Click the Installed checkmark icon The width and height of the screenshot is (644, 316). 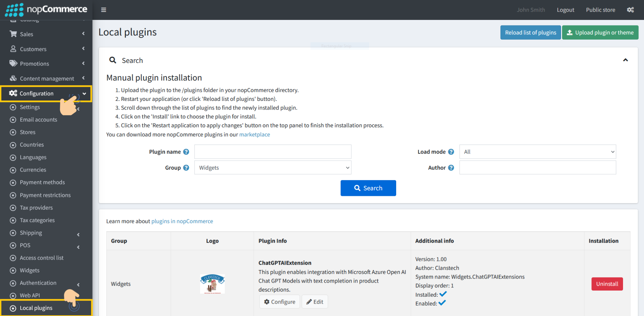[x=443, y=294]
